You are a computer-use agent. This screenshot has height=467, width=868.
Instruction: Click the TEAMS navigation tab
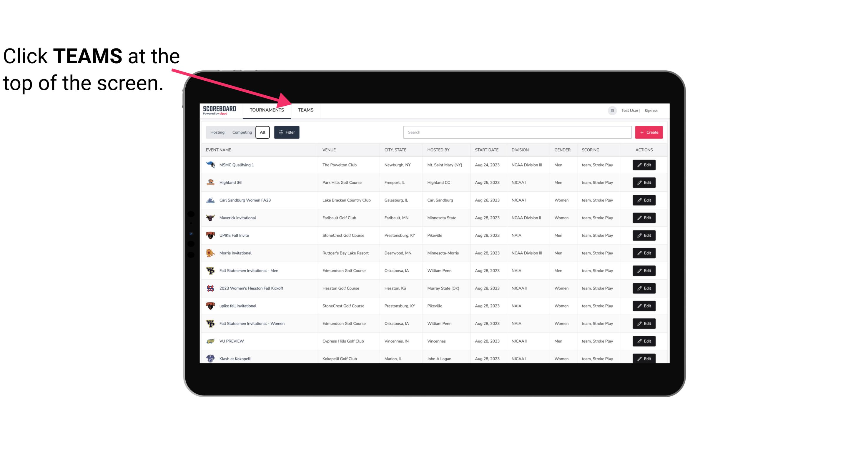coord(305,110)
